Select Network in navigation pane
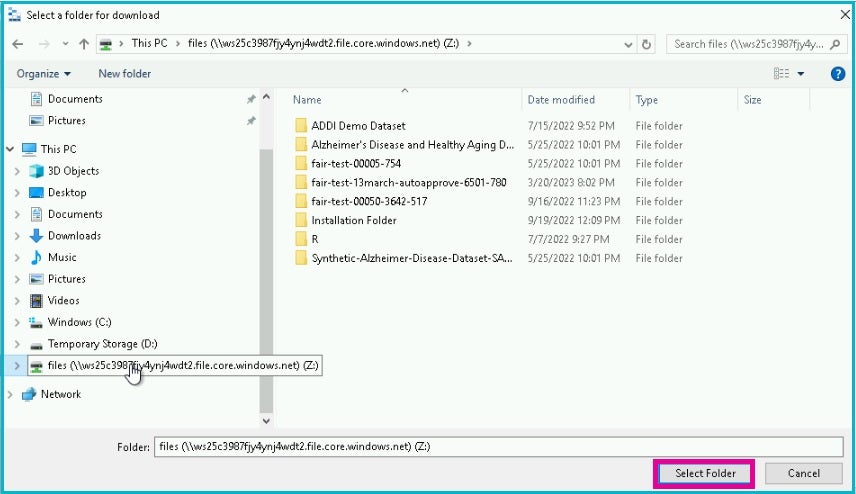856x494 pixels. pos(61,394)
